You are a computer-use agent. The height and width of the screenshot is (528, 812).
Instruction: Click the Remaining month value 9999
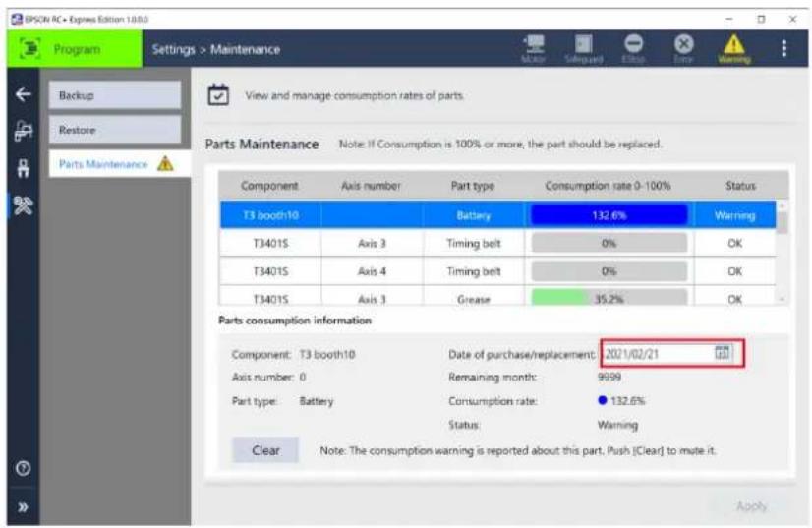609,377
